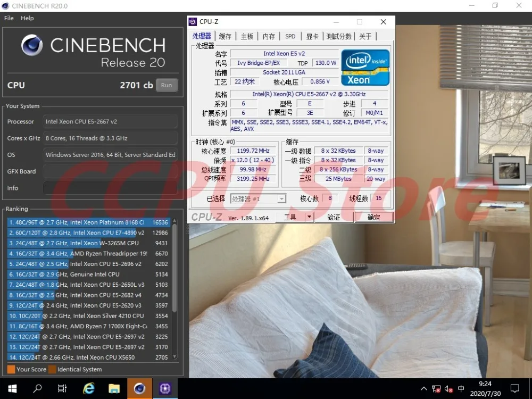Open Windows taskbar search
Image resolution: width=532 pixels, height=399 pixels.
(37, 388)
